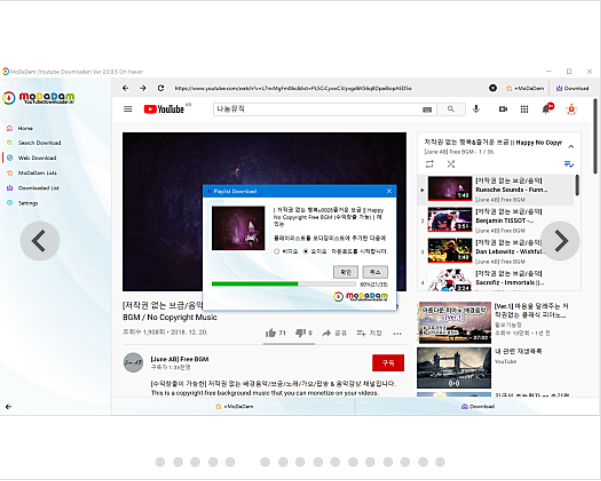This screenshot has width=601, height=481.
Task: Select the 오디오 radio option
Action: click(305, 251)
